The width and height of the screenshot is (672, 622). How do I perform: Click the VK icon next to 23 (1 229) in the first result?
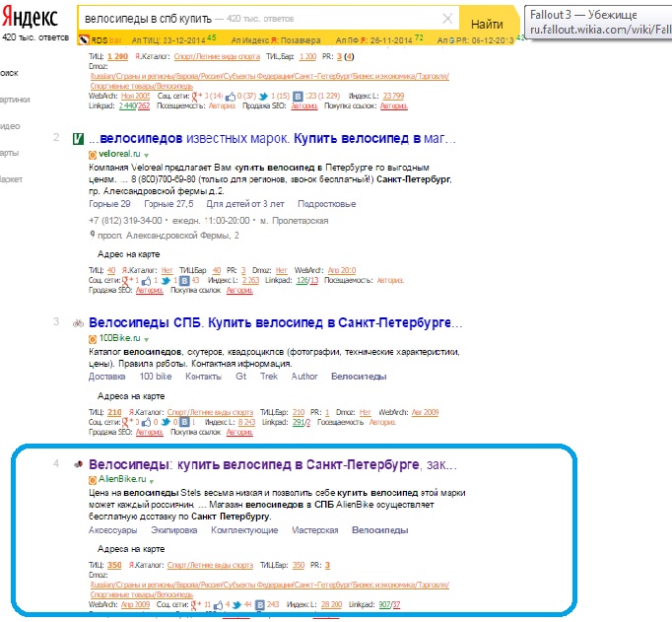(299, 97)
